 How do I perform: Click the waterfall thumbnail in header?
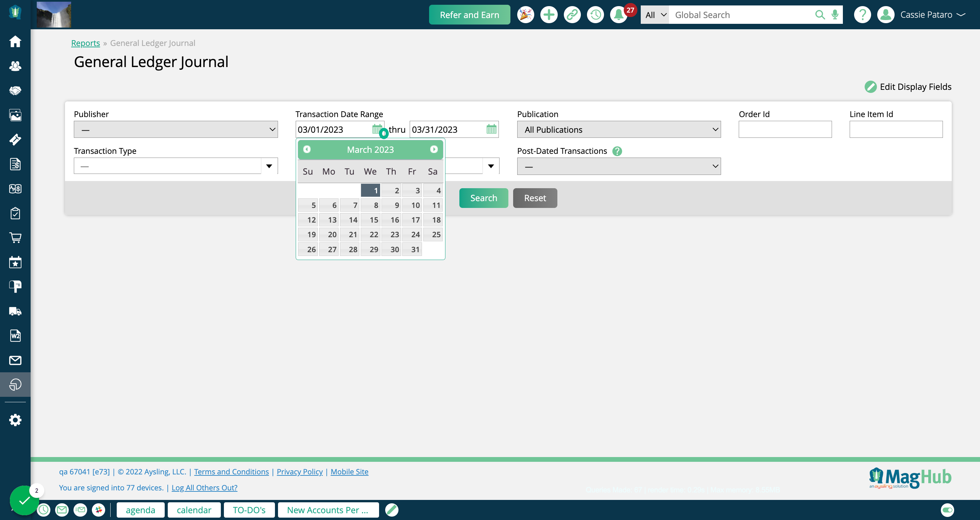coord(54,14)
